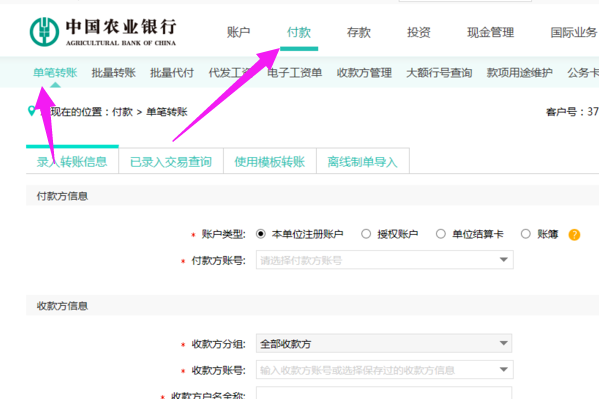Switch to 使用模板转账 tab

pyautogui.click(x=270, y=162)
